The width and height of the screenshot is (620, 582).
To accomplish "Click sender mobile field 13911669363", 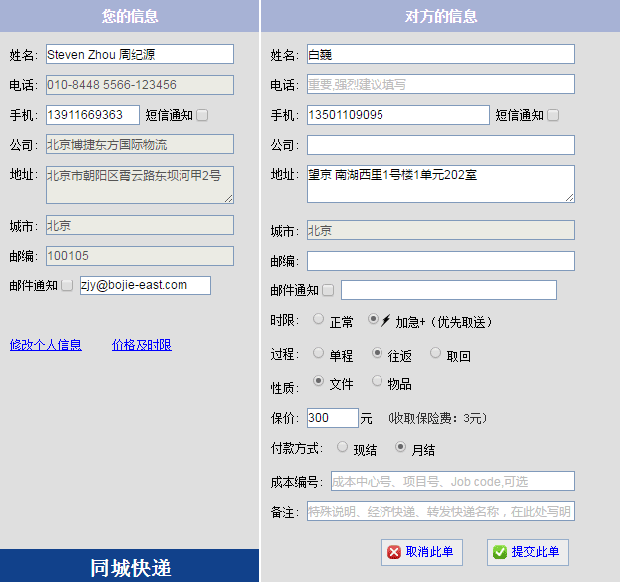I will pos(93,115).
